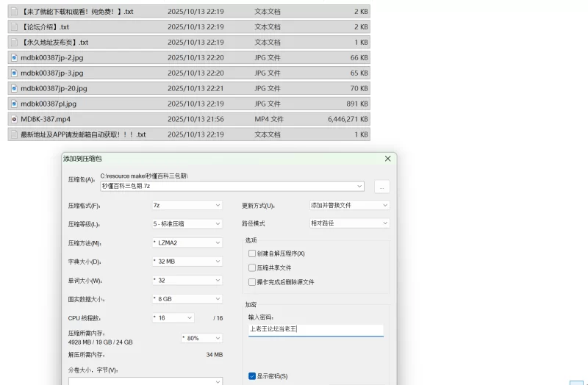The width and height of the screenshot is (588, 385).
Task: Click the JPG icon of mdbk00387jp-2.jpg
Action: coord(14,58)
